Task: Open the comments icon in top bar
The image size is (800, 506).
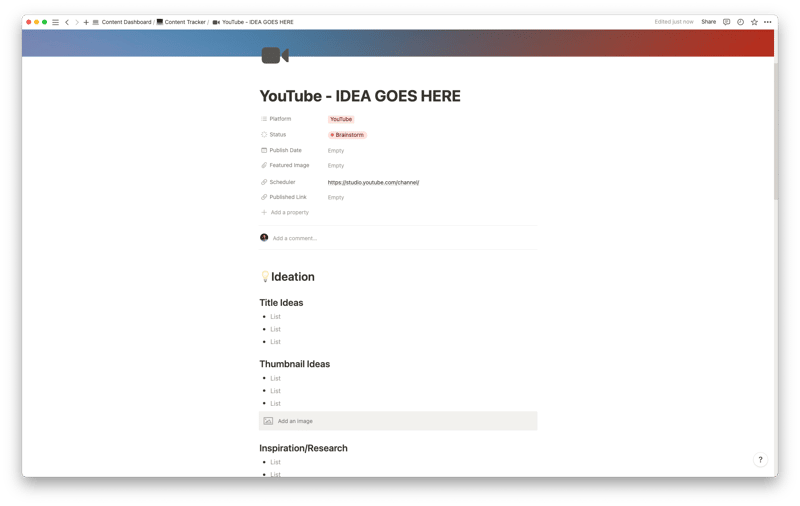Action: tap(727, 22)
